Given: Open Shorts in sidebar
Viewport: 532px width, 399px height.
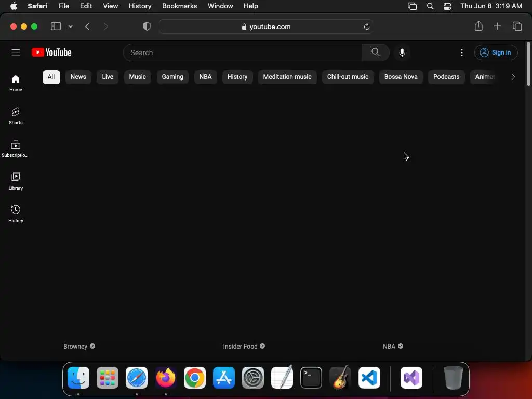Looking at the screenshot, I should click(x=16, y=116).
